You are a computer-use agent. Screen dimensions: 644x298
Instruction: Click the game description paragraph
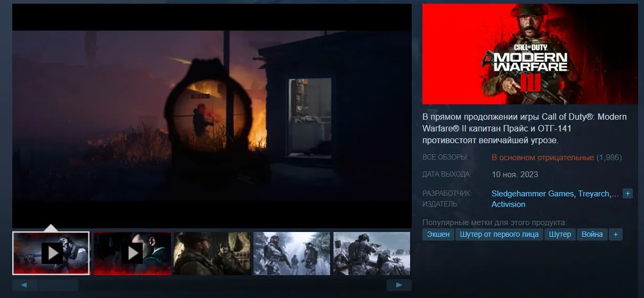click(x=525, y=129)
